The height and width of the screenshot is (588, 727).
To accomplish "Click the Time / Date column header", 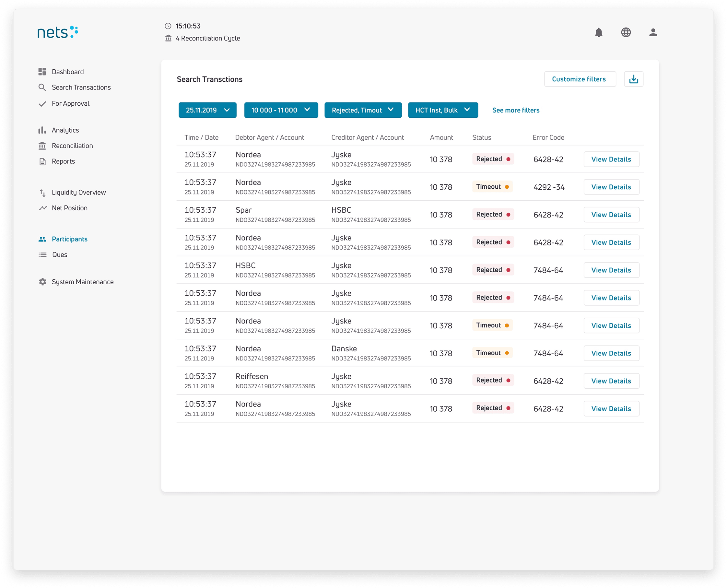I will 201,137.
